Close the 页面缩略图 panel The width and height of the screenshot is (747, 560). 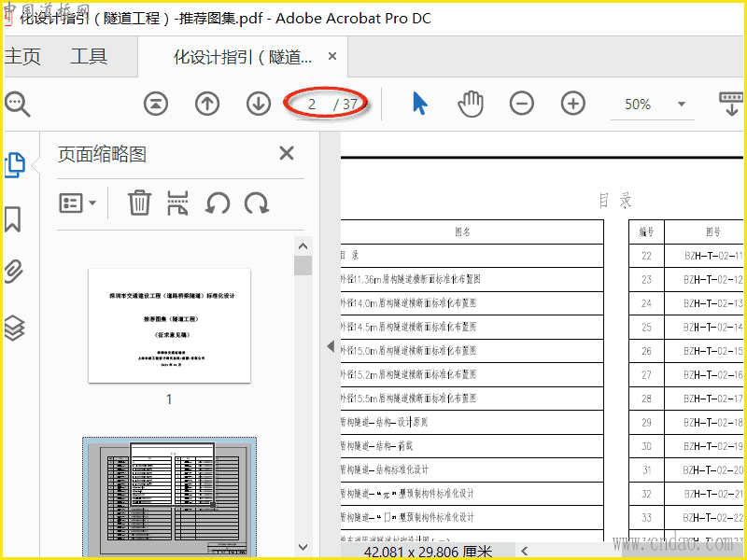pos(287,153)
